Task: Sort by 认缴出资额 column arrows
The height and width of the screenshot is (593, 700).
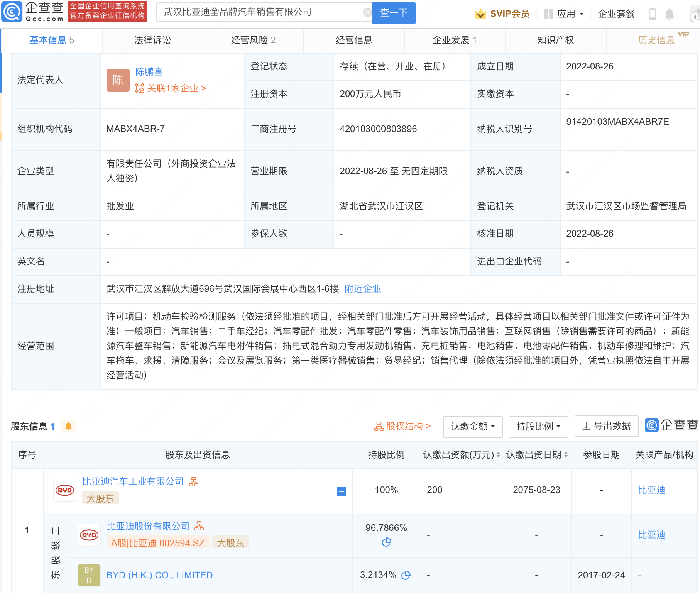Action: point(498,455)
